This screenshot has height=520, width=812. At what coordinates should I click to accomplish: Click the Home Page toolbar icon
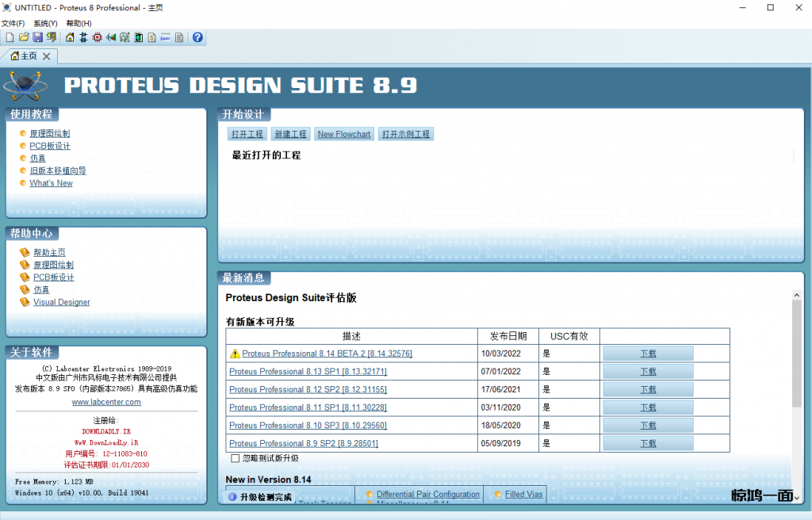70,37
